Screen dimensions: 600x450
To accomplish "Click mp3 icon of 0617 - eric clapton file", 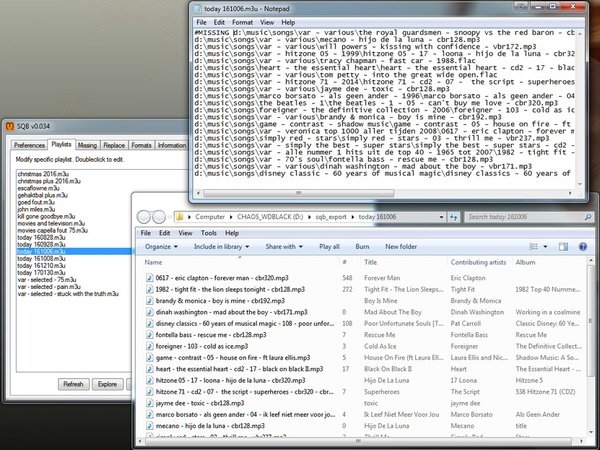I will tap(150, 278).
